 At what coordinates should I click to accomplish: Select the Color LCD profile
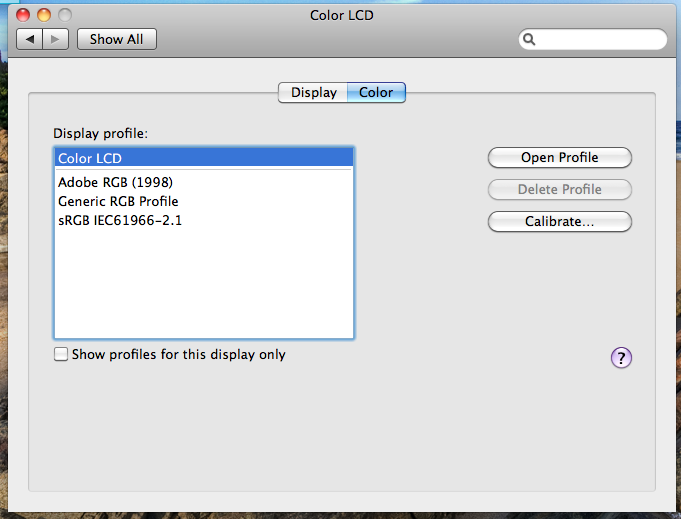(x=204, y=157)
